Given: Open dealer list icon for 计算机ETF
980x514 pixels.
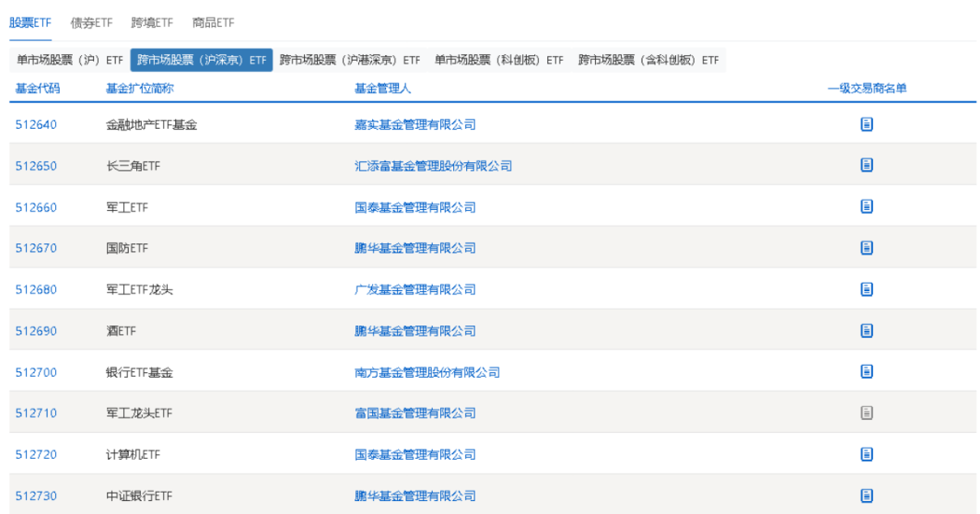Looking at the screenshot, I should point(866,454).
